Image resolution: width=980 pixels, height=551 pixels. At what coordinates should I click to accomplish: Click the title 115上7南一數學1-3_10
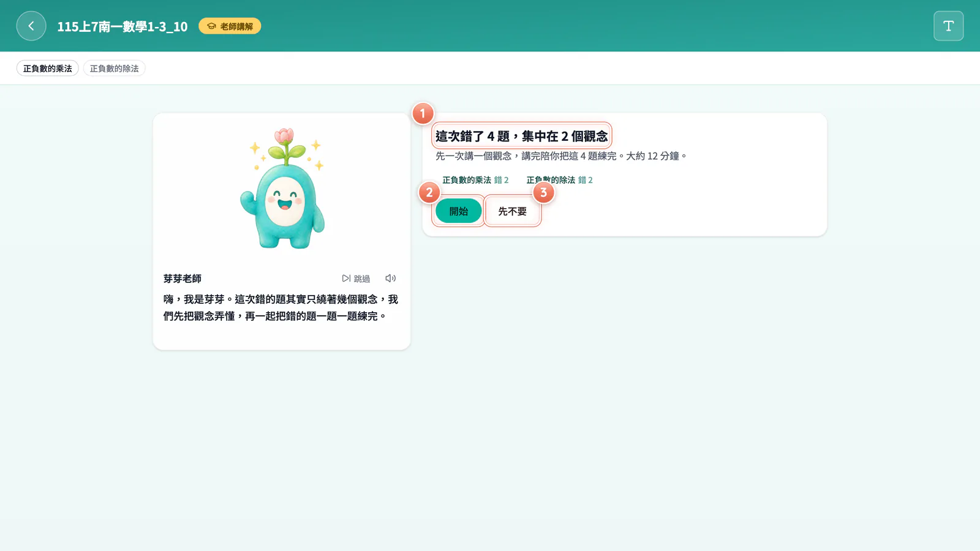coord(123,26)
